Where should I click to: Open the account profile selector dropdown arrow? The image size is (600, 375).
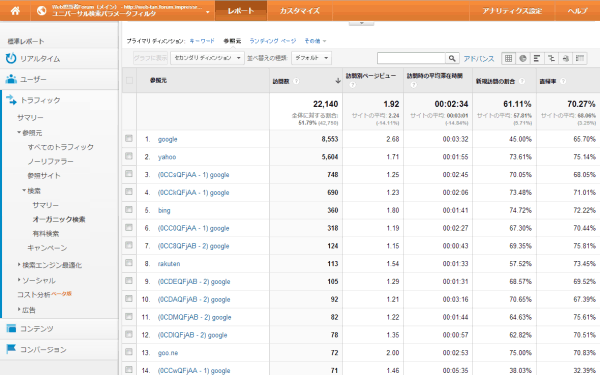pyautogui.click(x=207, y=12)
